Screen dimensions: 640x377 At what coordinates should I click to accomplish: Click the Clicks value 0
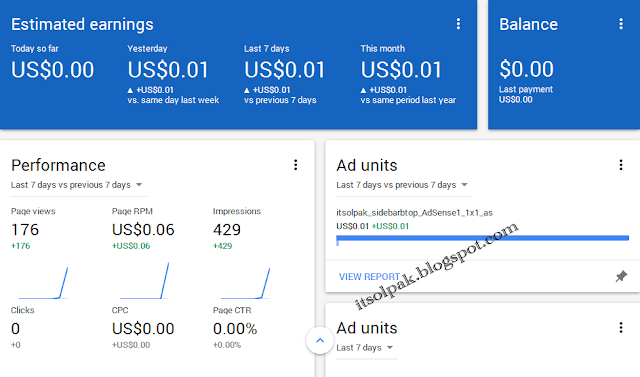pos(16,328)
